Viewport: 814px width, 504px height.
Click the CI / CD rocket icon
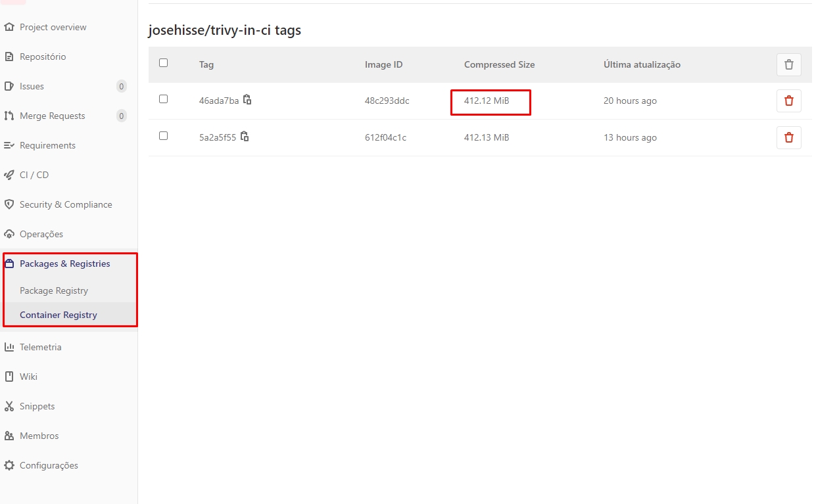click(x=9, y=175)
